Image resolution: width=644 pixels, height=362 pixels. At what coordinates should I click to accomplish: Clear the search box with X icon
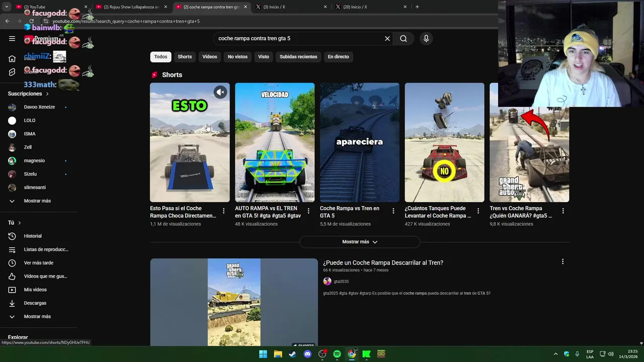click(x=387, y=39)
